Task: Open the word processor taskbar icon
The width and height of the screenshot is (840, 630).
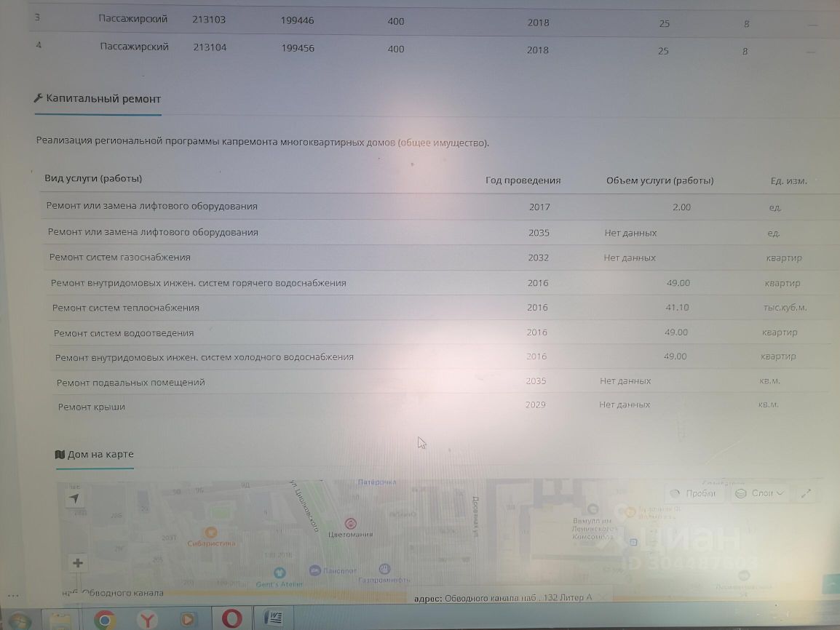Action: click(273, 618)
